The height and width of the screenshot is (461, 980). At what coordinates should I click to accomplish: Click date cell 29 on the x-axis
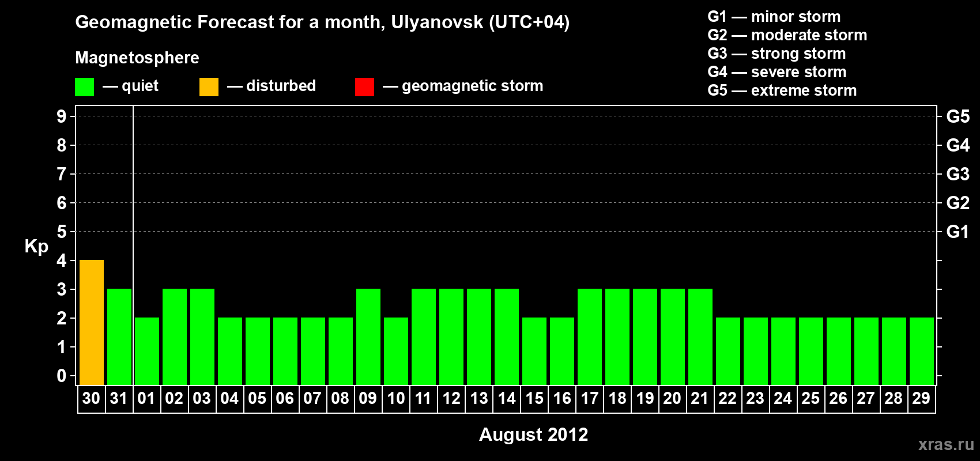coord(921,398)
